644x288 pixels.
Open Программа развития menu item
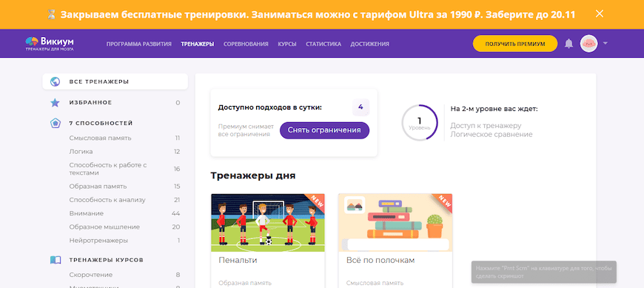pos(139,44)
